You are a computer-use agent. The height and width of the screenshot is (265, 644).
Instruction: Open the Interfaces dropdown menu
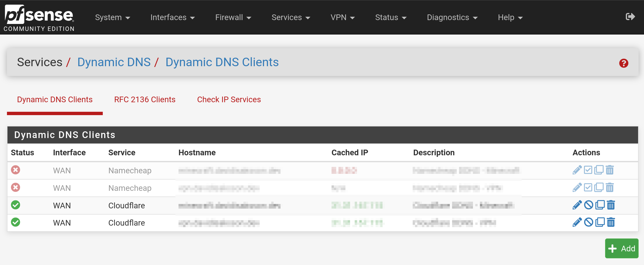pyautogui.click(x=173, y=18)
